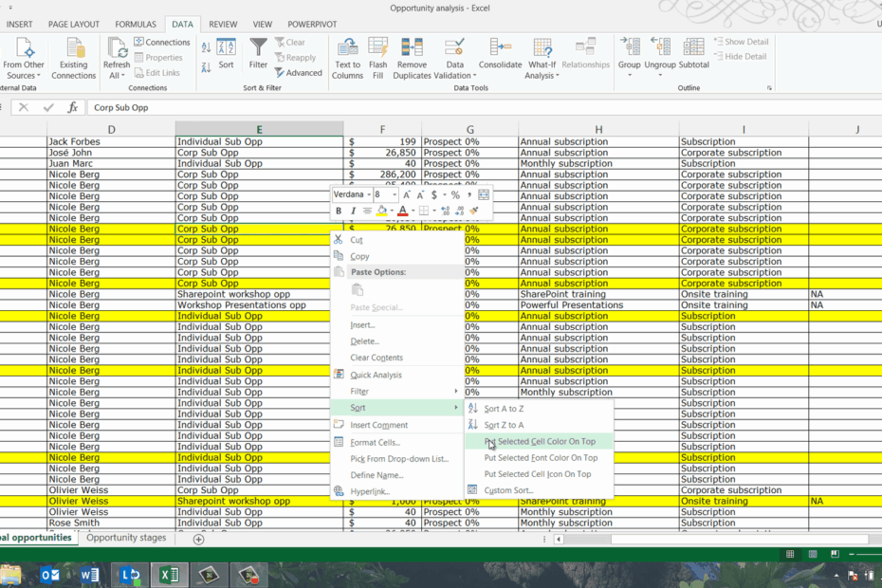Open the Opportunity stages sheet tab

tap(126, 538)
